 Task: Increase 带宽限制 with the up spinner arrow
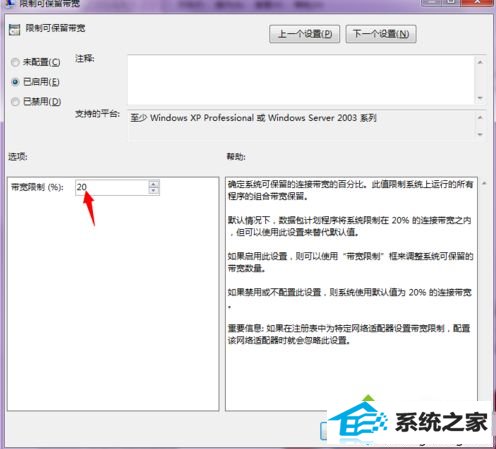tap(154, 184)
